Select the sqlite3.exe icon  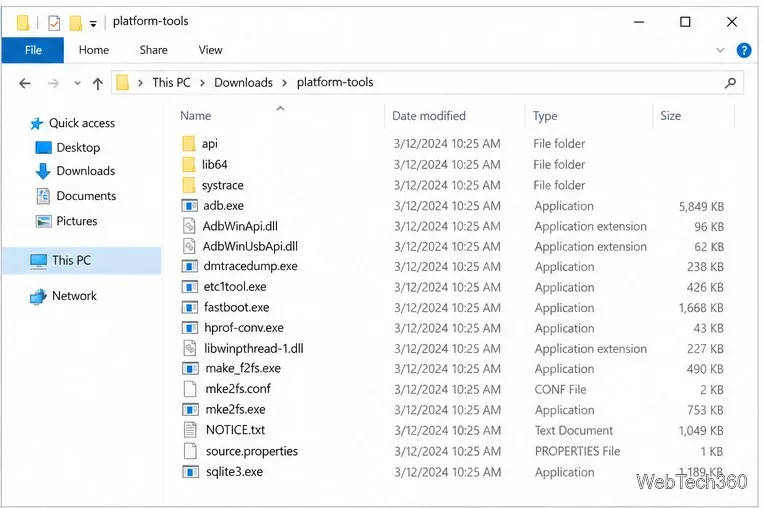(190, 472)
